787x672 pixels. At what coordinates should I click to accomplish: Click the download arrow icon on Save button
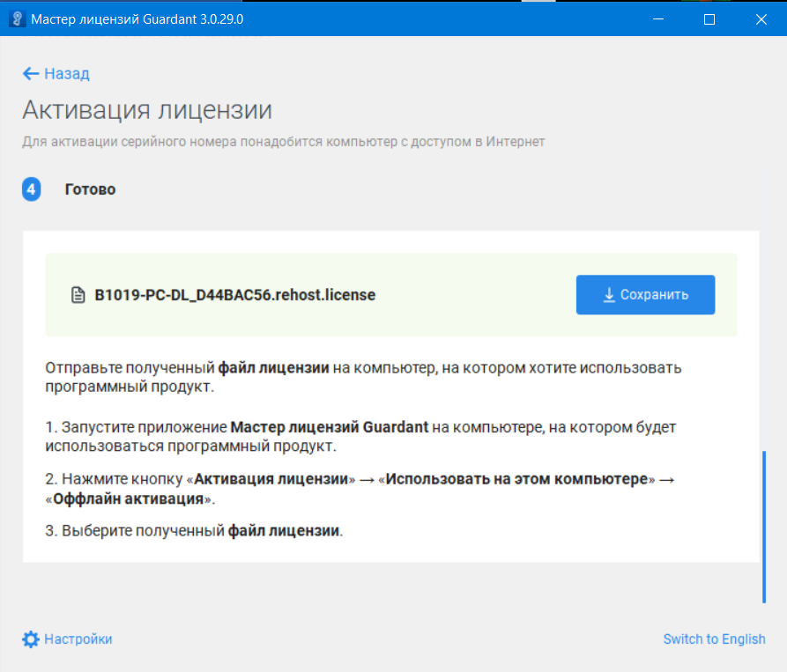point(609,295)
